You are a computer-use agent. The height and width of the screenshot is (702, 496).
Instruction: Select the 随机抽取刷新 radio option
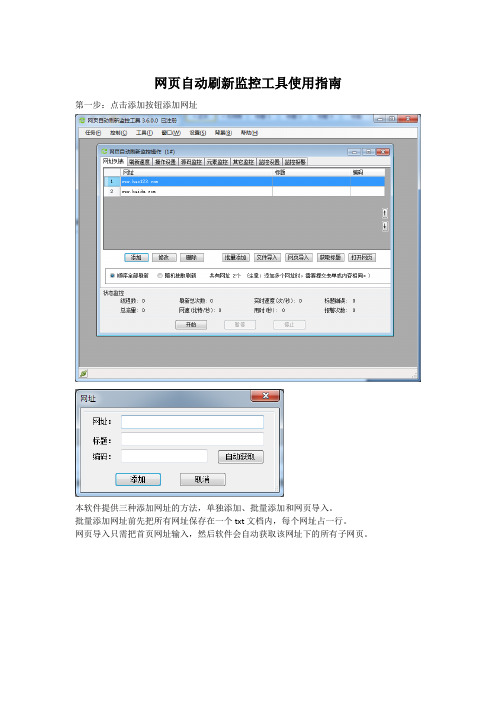(x=177, y=276)
